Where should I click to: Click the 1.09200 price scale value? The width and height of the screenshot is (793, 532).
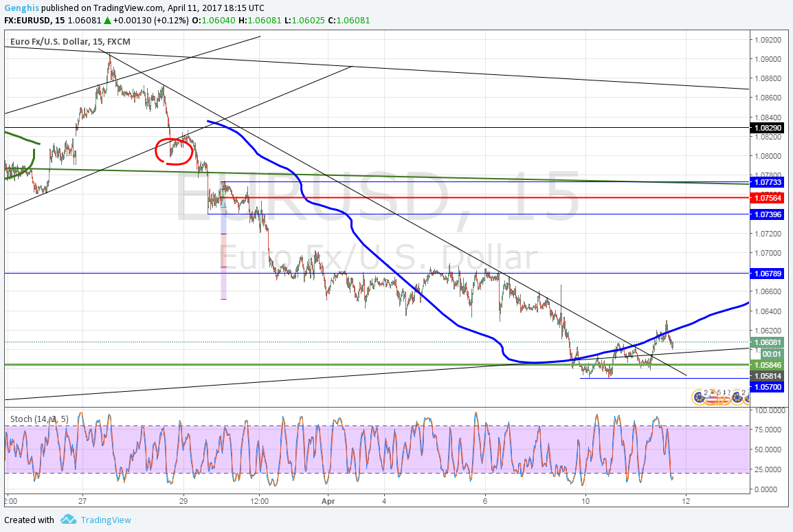(768, 39)
